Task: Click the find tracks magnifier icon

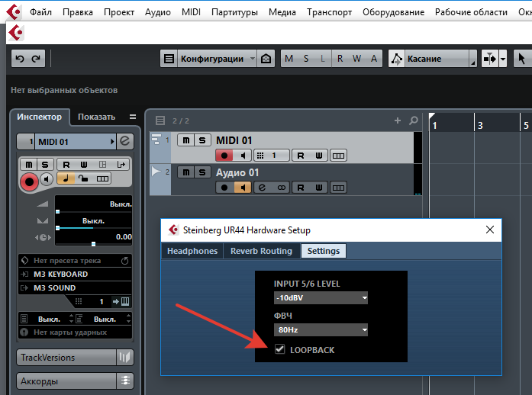Action: click(414, 120)
